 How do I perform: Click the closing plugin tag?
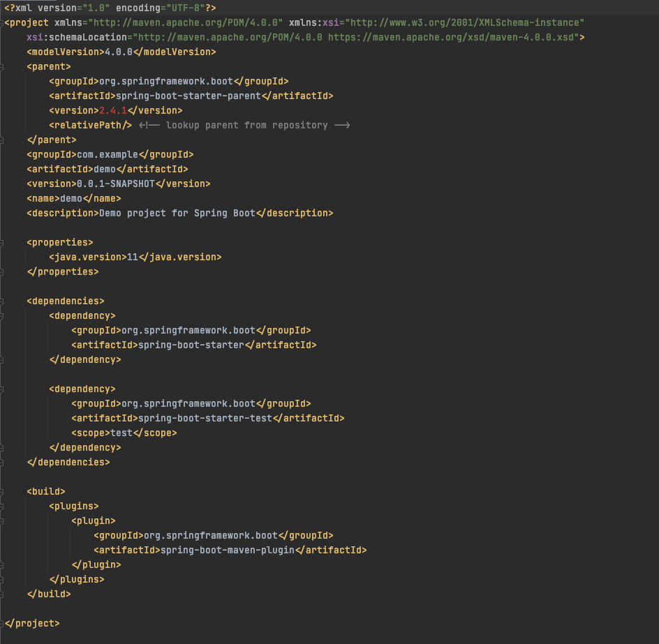pyautogui.click(x=96, y=565)
